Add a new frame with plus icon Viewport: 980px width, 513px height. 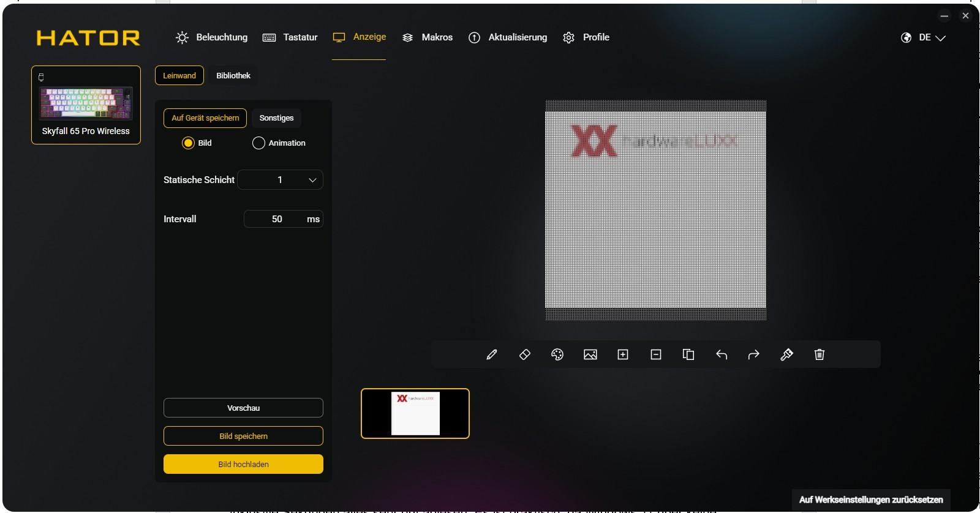623,354
